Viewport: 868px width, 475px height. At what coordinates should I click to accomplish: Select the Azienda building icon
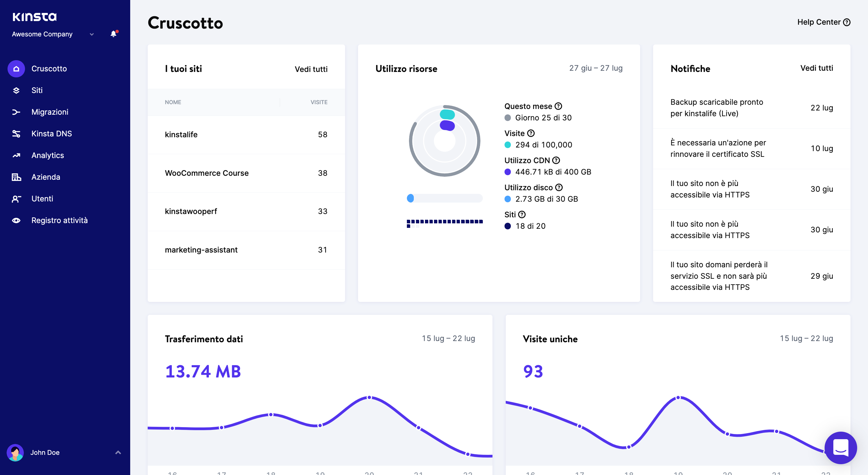pyautogui.click(x=16, y=177)
